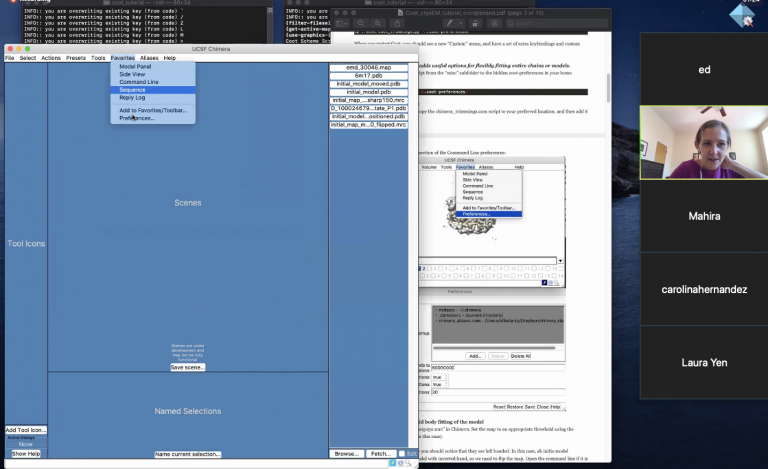Close the open Favorites menu in Chimera
Image resolution: width=768 pixels, height=469 pixels.
click(122, 58)
